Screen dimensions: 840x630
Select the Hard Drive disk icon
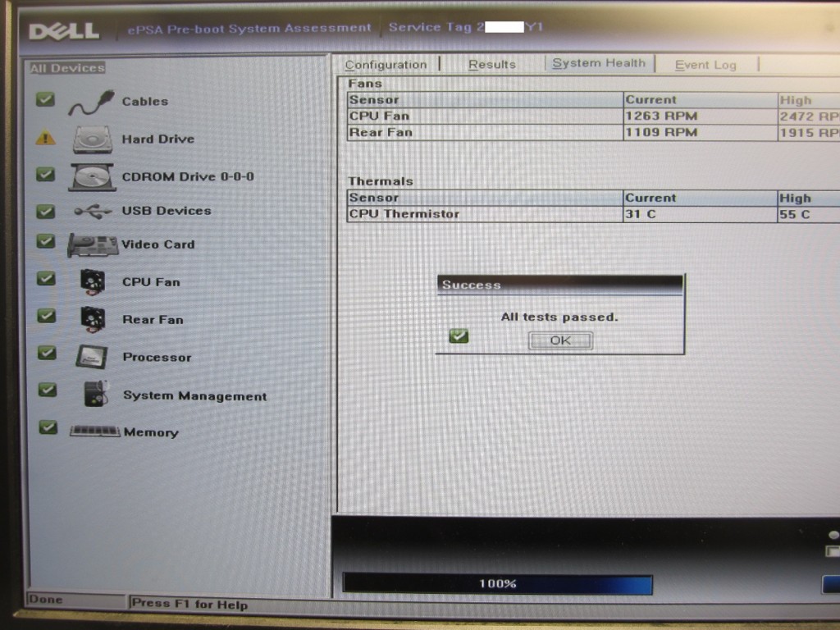(93, 139)
